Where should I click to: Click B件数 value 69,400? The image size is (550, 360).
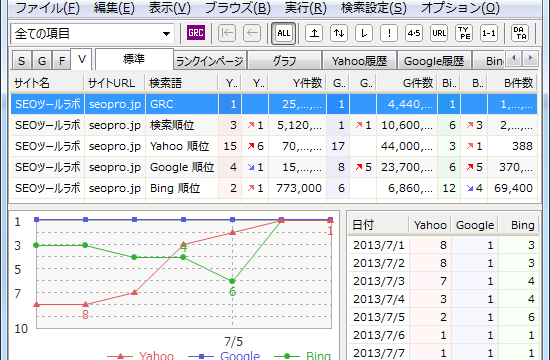[514, 188]
